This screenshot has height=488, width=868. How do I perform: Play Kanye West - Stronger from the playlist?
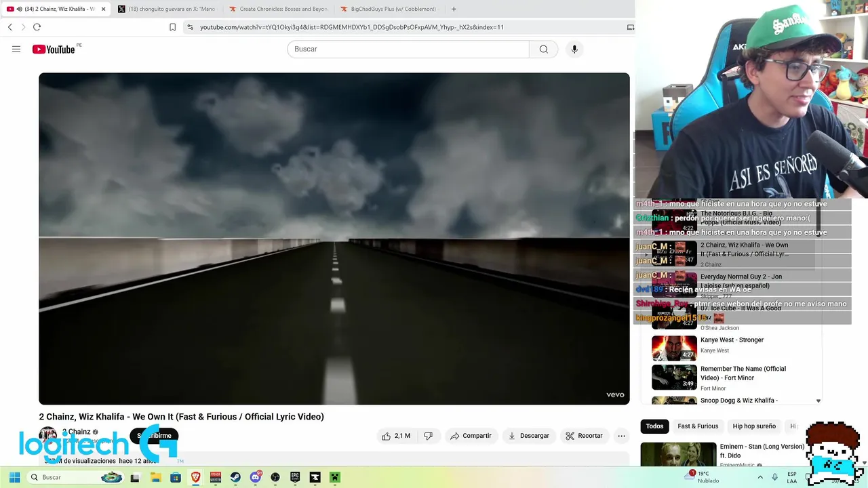click(x=732, y=340)
